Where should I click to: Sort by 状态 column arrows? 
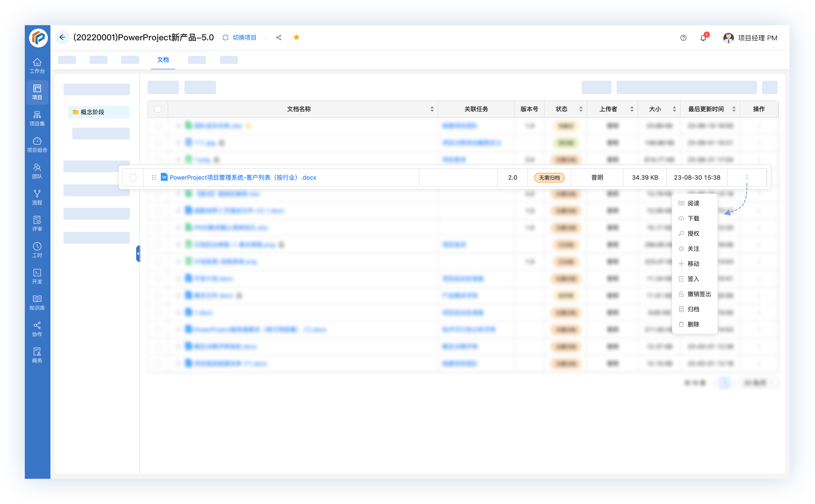(581, 109)
